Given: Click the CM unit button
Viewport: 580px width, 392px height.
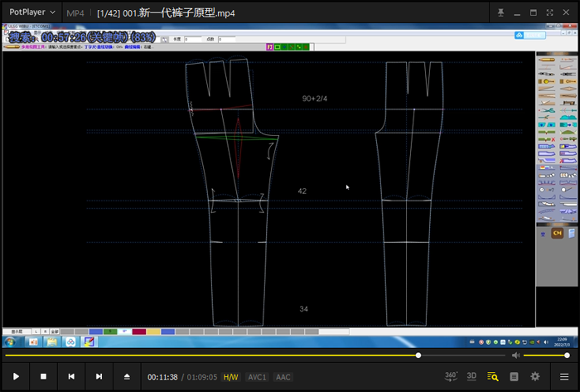Looking at the screenshot, I should pos(557,234).
